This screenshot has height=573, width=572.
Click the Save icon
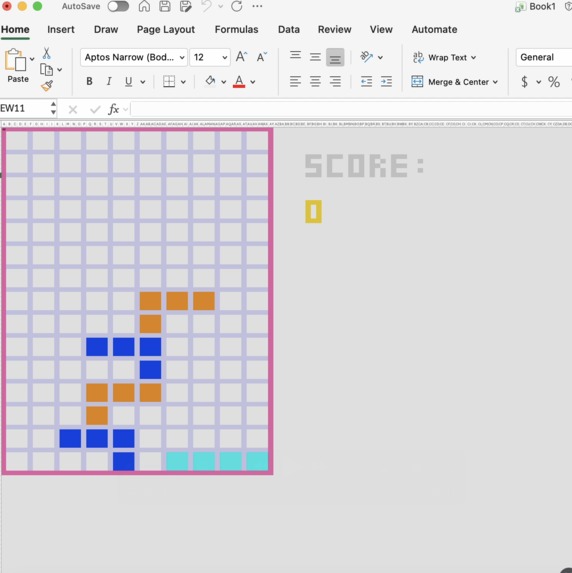coord(164,6)
